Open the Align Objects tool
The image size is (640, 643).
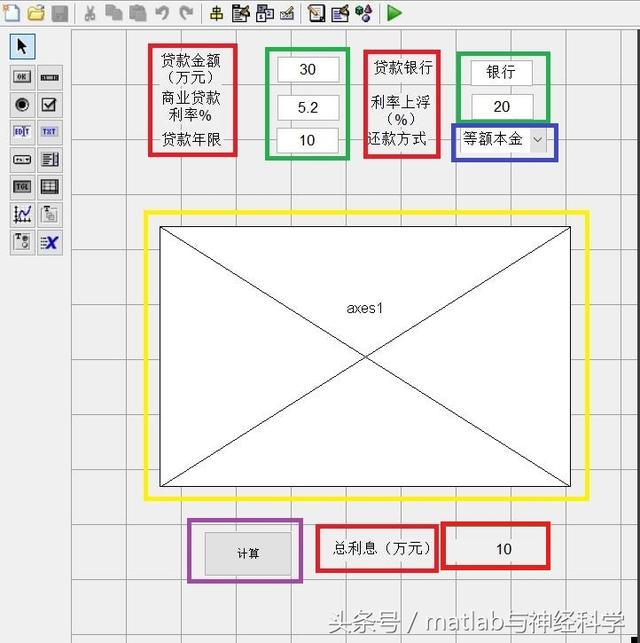(x=216, y=13)
